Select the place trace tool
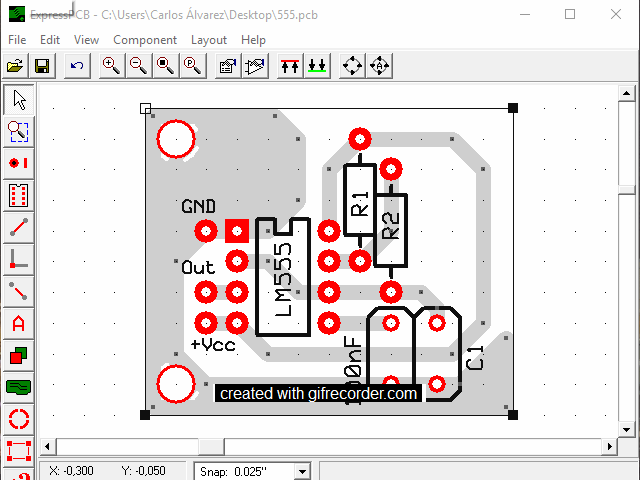640x480 pixels. coord(19,227)
